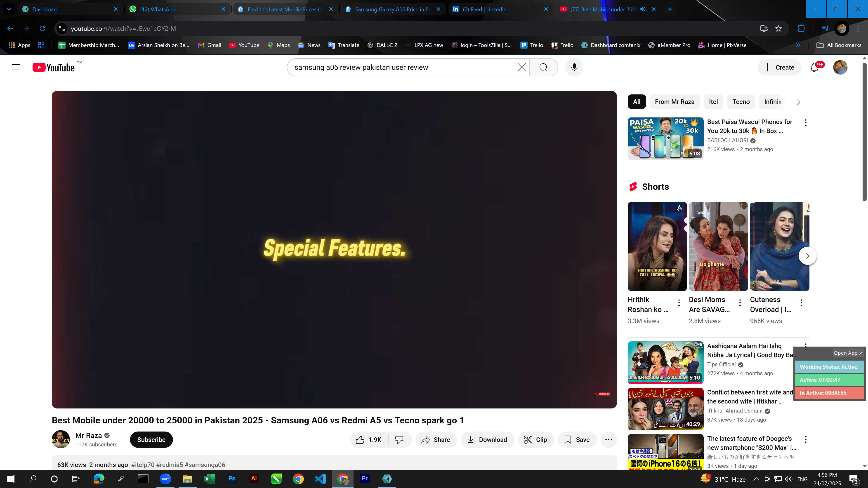
Task: Open options for Best Paisa Wasool video
Action: pos(806,123)
